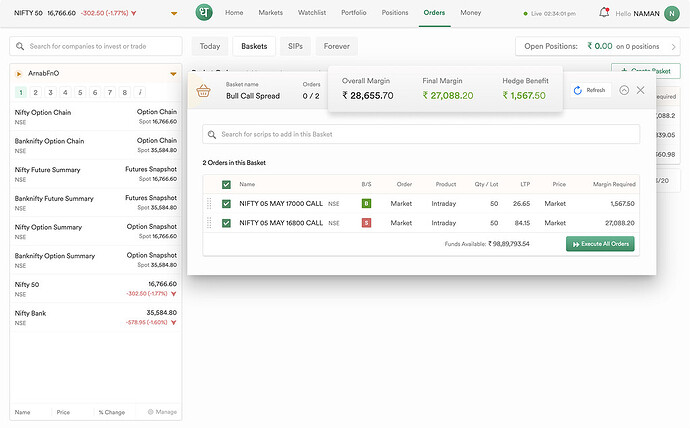Select watchlist number 6
Viewport: 690px width, 435px height.
(x=95, y=92)
